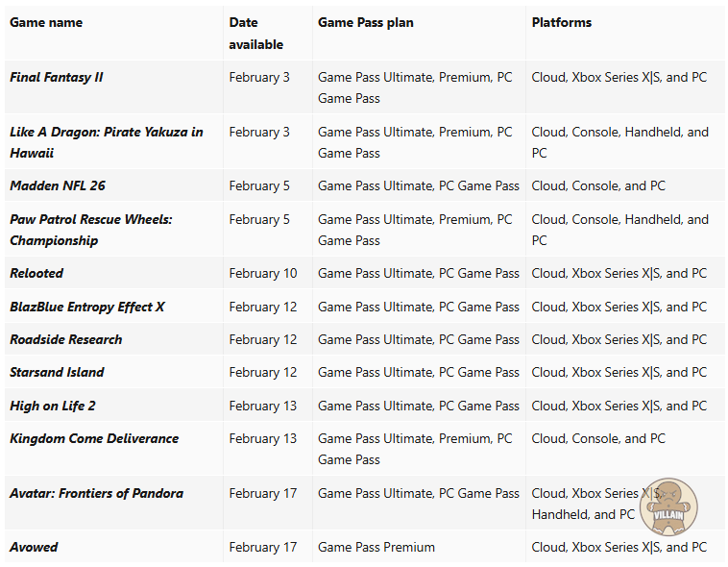
Task: Select Paw Patrol Rescue Wheels: Championship
Action: click(x=90, y=230)
